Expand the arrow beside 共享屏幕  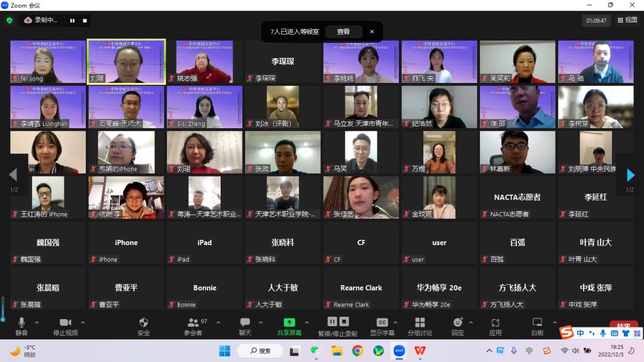coord(307,323)
